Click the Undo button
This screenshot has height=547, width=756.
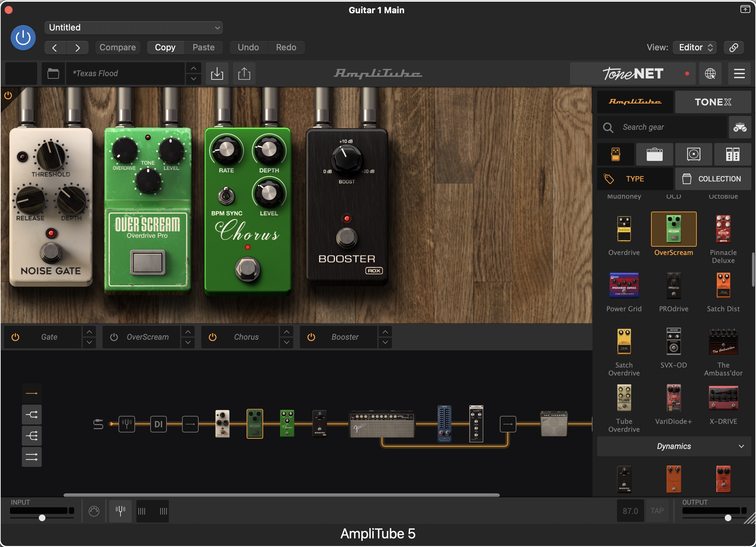[x=248, y=47]
